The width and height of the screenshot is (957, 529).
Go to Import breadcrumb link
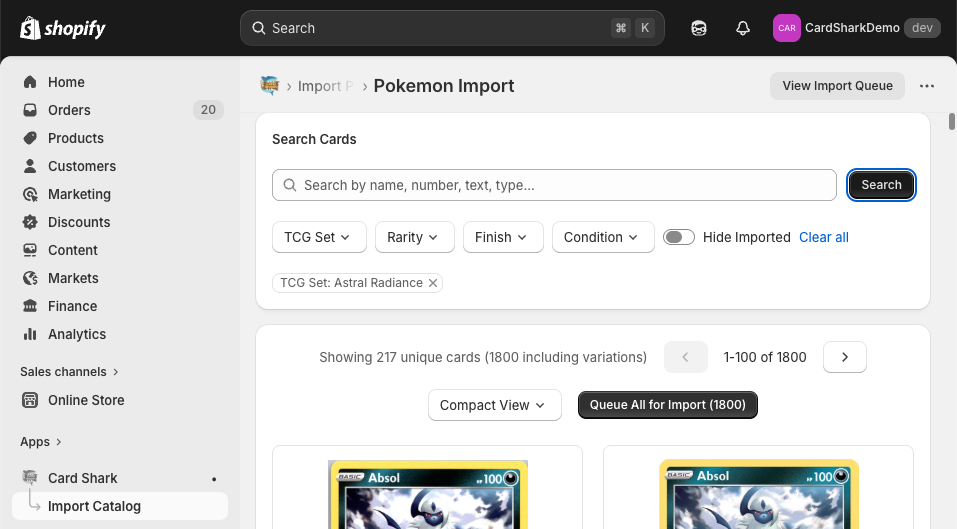coord(325,87)
